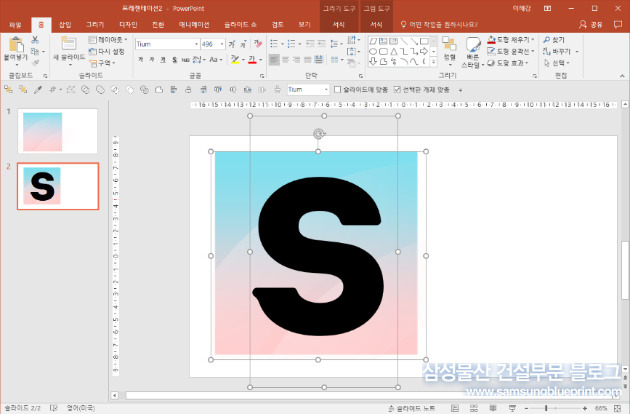Image resolution: width=630 pixels, height=414 pixels.
Task: Click the bullet list icon
Action: coord(276,43)
